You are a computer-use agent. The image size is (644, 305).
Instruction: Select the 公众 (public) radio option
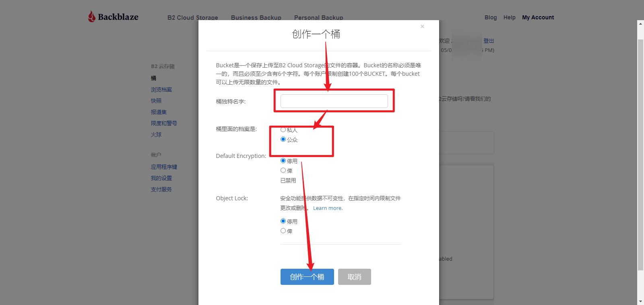[x=283, y=139]
